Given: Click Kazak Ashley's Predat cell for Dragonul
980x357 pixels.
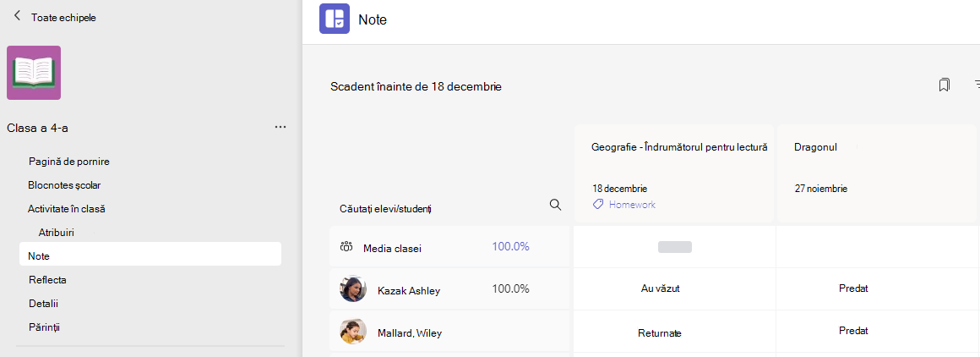Looking at the screenshot, I should 878,288.
